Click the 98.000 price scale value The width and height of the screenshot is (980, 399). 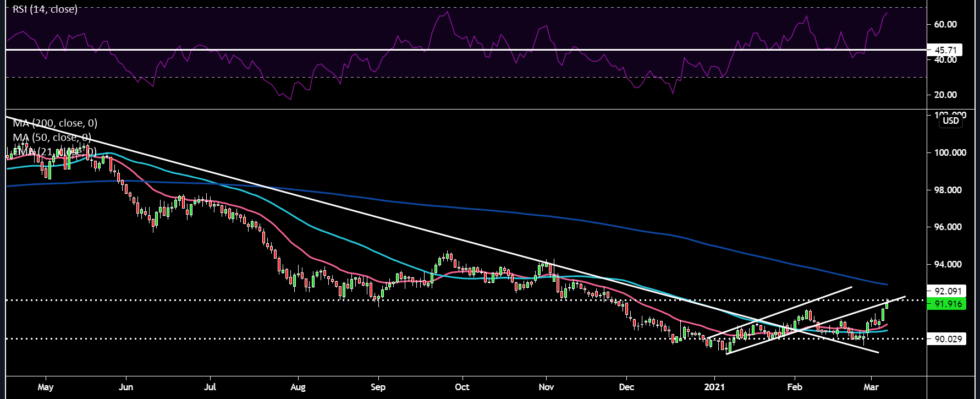tap(948, 190)
